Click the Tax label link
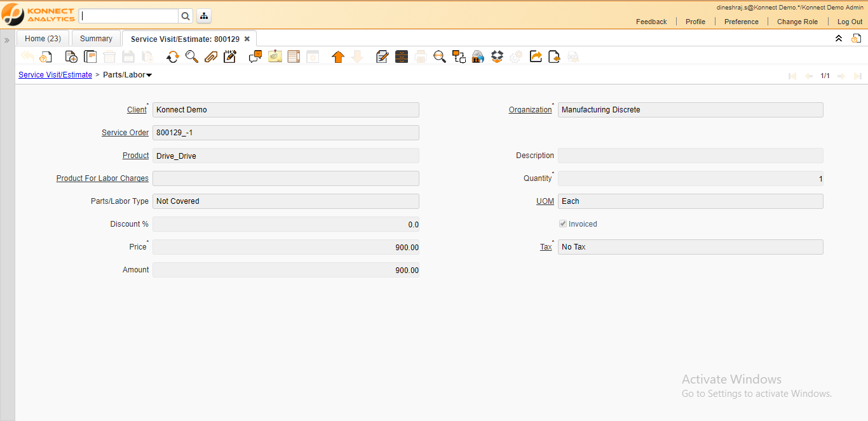 tap(546, 247)
